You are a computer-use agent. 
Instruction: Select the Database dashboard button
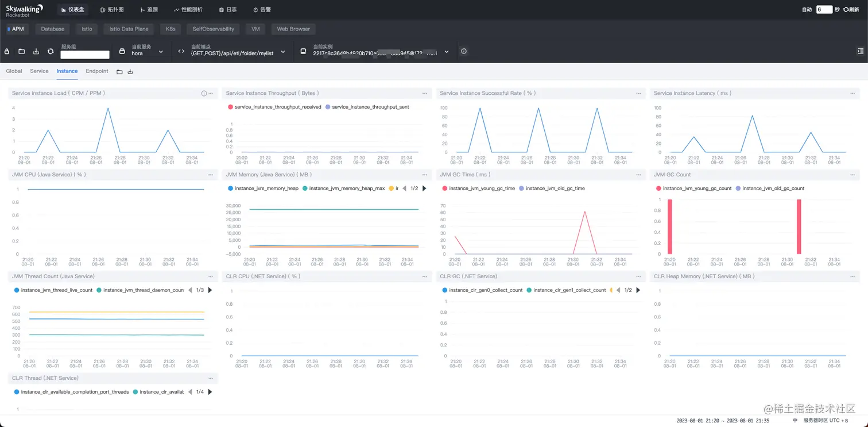point(53,29)
